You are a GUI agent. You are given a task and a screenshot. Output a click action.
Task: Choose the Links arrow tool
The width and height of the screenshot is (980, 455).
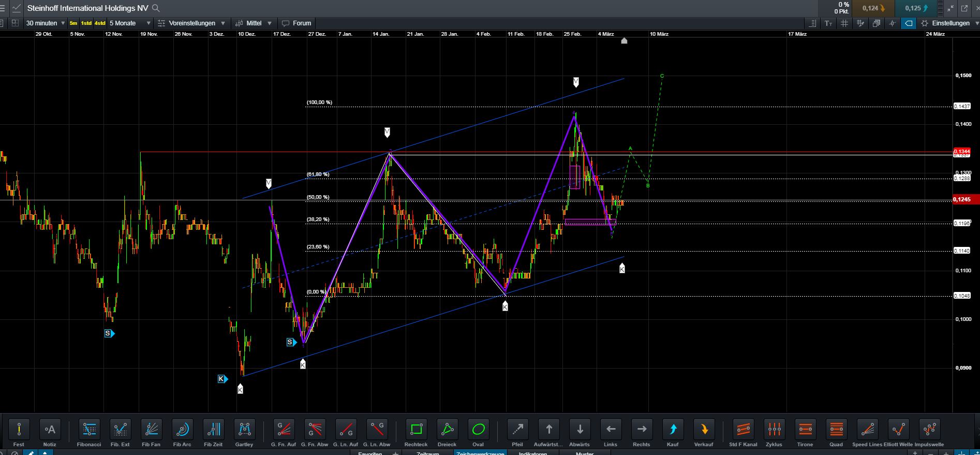(x=611, y=429)
